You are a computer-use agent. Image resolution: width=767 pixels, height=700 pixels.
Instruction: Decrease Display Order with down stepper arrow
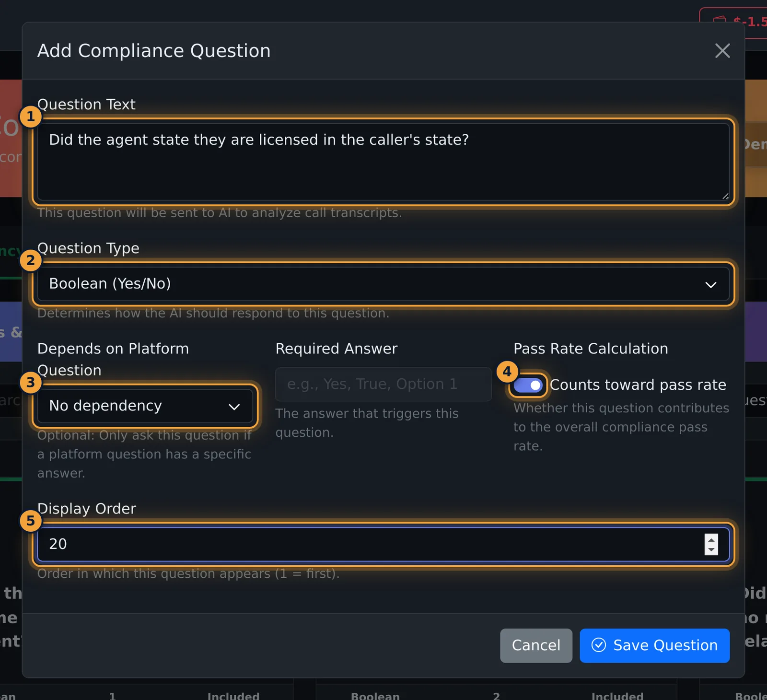point(711,550)
